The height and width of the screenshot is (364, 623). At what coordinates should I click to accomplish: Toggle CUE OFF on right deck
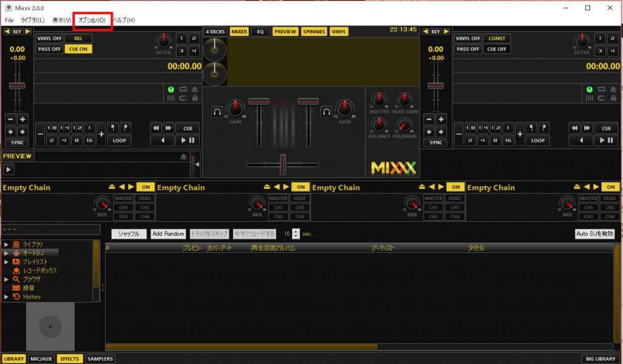coord(496,49)
